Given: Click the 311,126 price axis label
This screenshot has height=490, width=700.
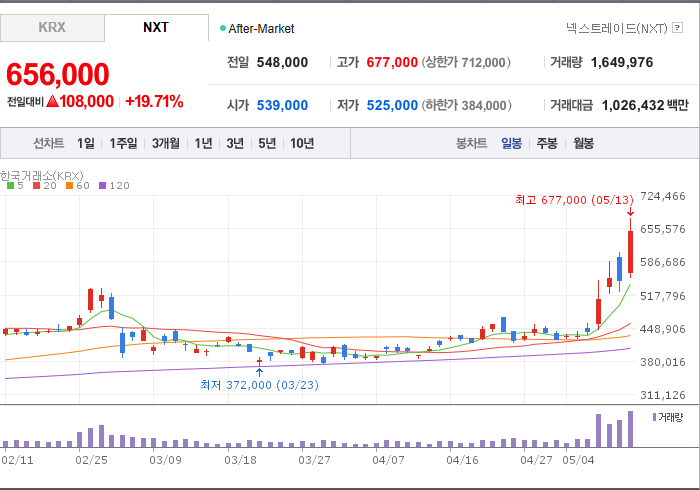Looking at the screenshot, I should point(662,395).
